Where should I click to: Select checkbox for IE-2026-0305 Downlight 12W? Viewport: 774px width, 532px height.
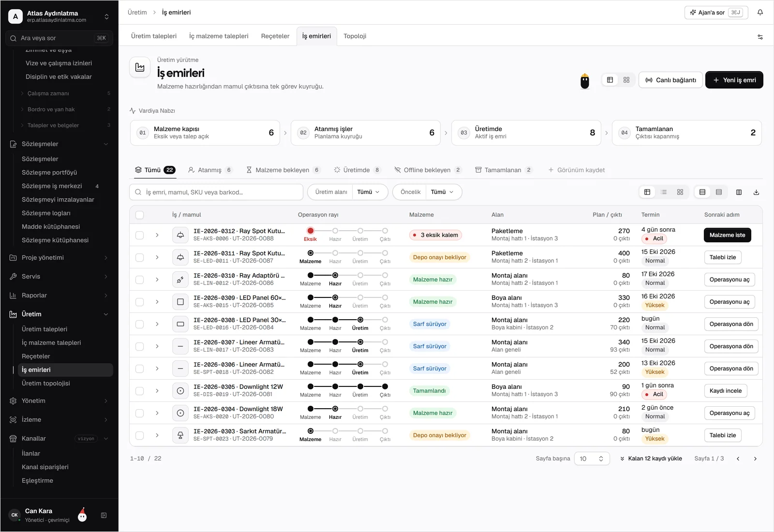click(139, 391)
